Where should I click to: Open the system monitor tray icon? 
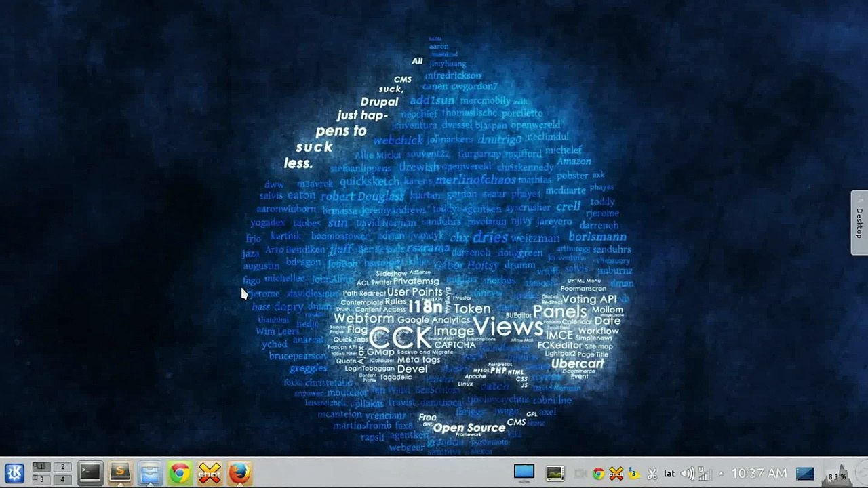click(555, 473)
